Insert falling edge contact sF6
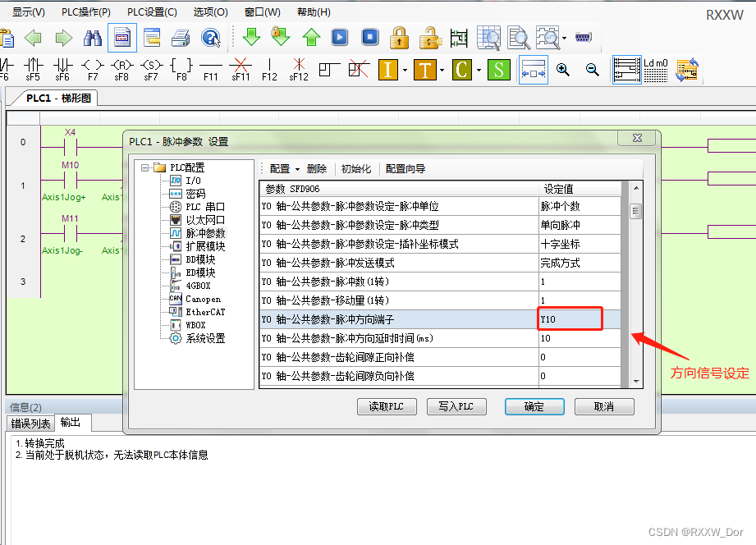 [x=62, y=69]
